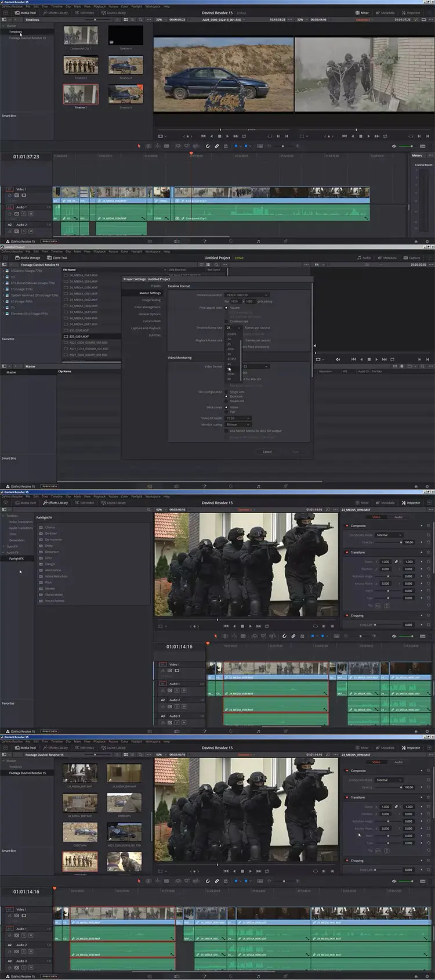Stop playback in the blue car source viewer
Image resolution: width=435 pixels, height=980 pixels.
point(219,136)
